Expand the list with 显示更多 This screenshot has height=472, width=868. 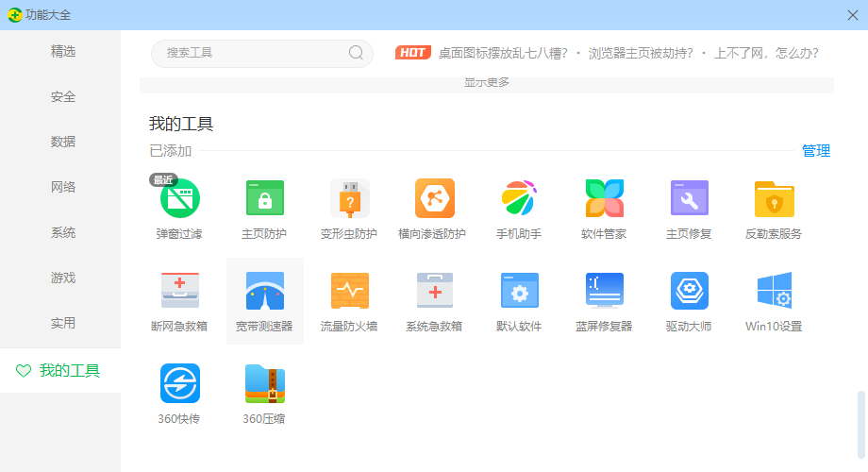486,84
